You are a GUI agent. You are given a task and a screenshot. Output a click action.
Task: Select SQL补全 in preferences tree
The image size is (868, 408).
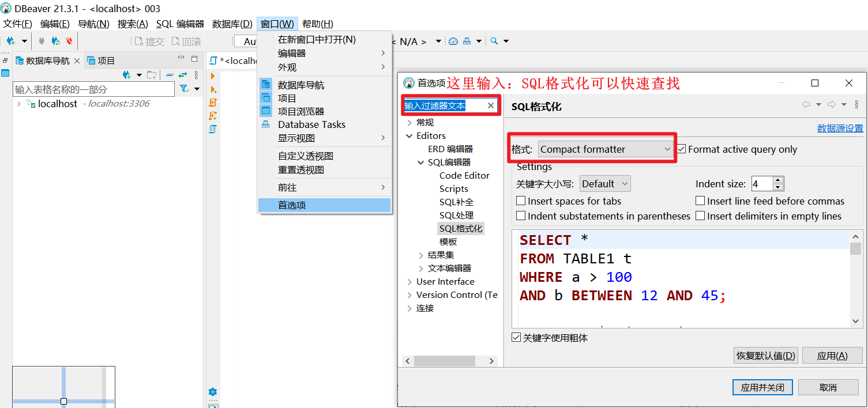coord(456,202)
